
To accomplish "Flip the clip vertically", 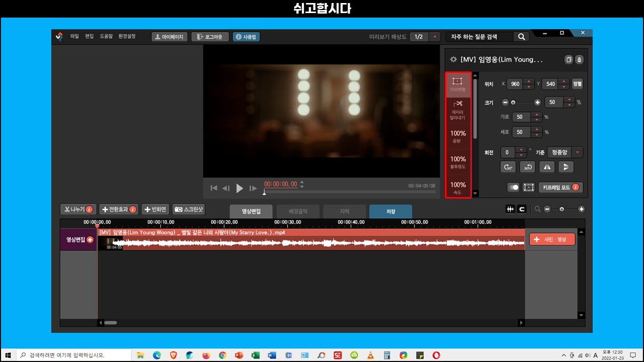I will click(566, 167).
